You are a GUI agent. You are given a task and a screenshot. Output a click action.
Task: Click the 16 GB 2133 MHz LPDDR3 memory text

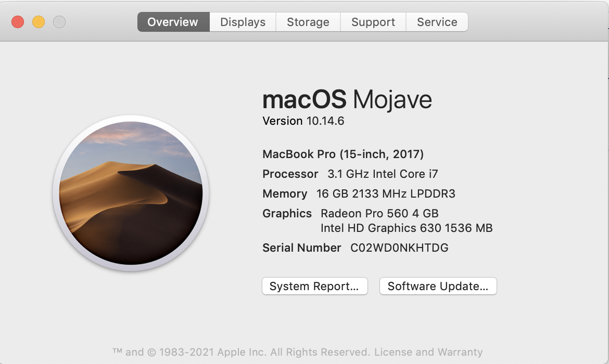tap(386, 193)
